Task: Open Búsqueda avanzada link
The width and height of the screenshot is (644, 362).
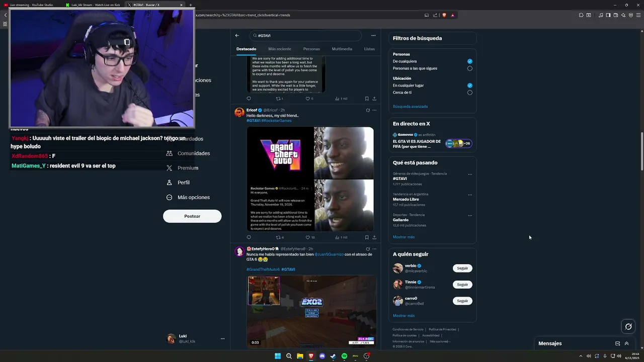Action: pyautogui.click(x=410, y=107)
